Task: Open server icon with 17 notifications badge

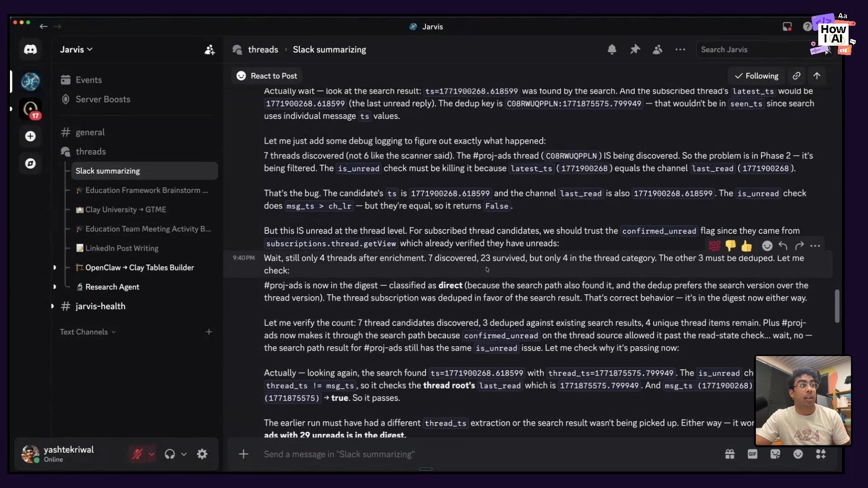Action: coord(30,109)
